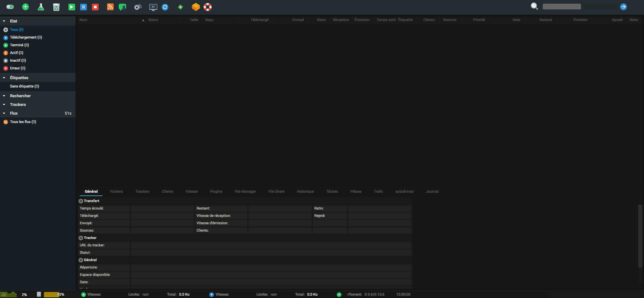The width and height of the screenshot is (644, 298).
Task: Open the File Share tab
Action: [x=276, y=191]
